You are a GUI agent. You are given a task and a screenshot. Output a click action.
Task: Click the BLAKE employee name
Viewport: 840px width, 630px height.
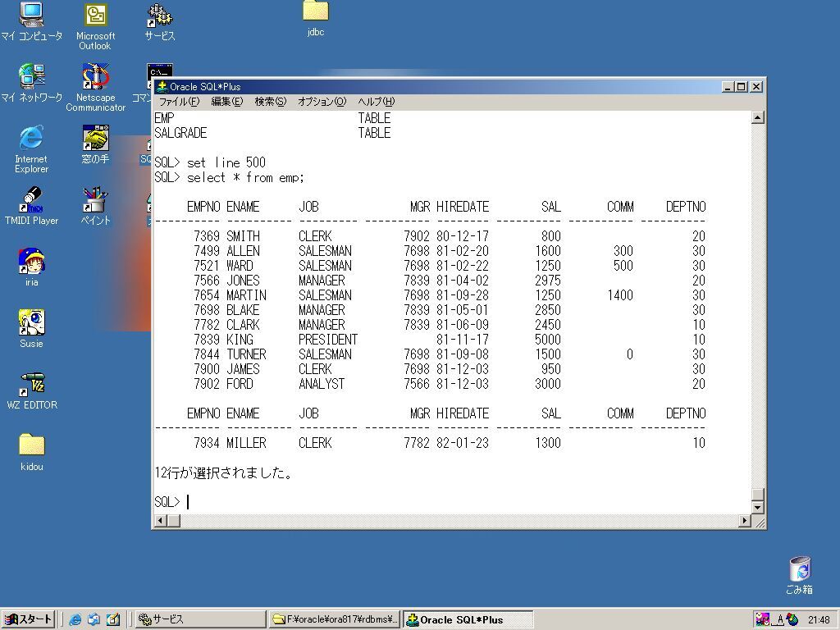(243, 310)
